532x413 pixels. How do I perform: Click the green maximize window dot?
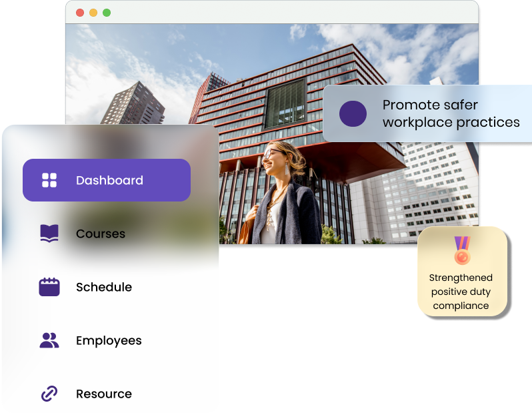click(x=107, y=13)
